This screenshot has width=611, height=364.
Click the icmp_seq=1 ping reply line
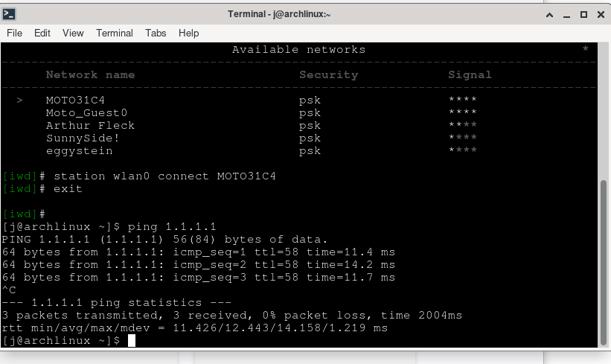199,252
